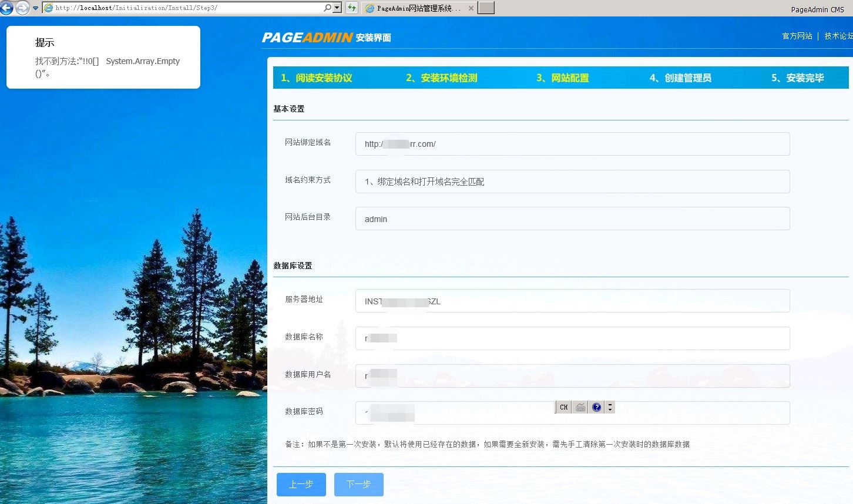Click the 下一步 next step button
853x504 pixels.
tap(358, 484)
